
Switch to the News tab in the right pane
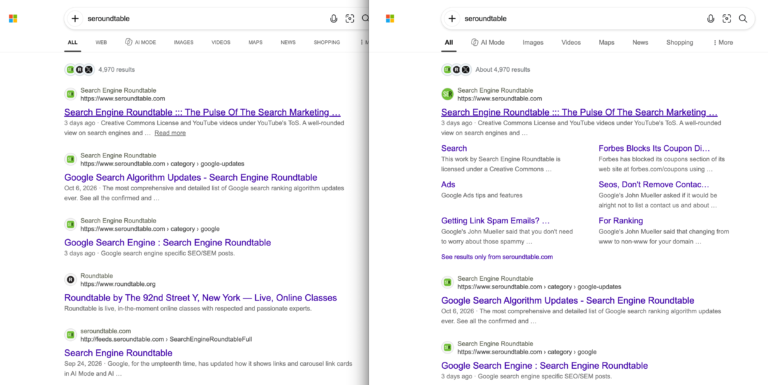(x=640, y=43)
